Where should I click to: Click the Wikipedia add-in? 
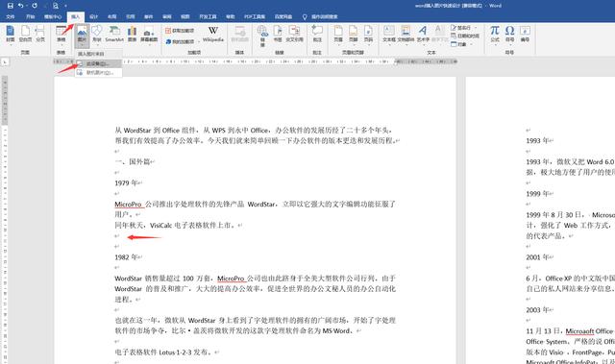point(213,34)
